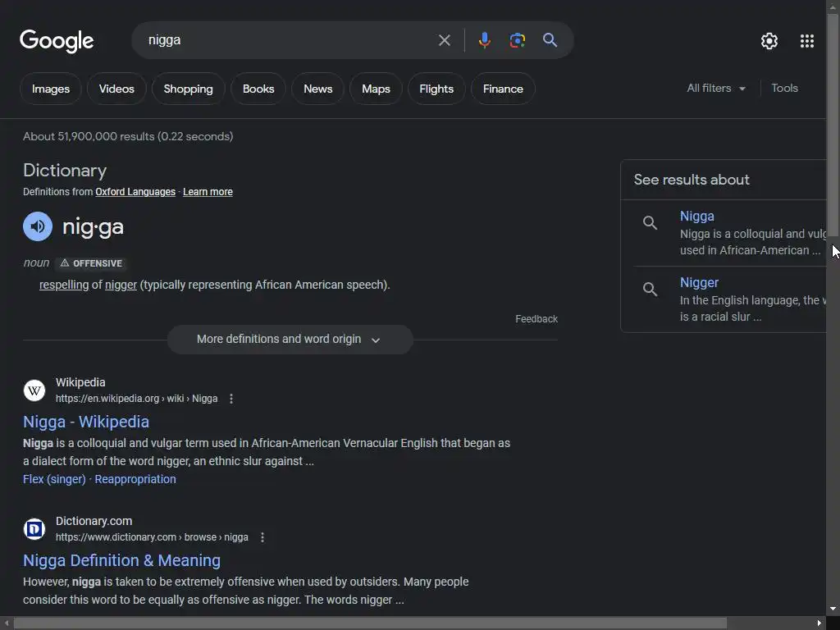Click the scroll right arrow
840x630 pixels.
pyautogui.click(x=819, y=623)
